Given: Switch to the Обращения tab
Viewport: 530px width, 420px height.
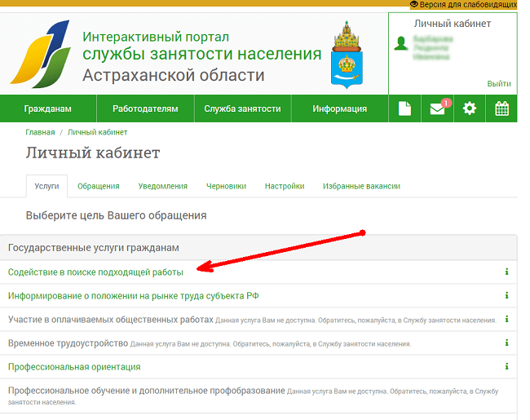Looking at the screenshot, I should (99, 186).
